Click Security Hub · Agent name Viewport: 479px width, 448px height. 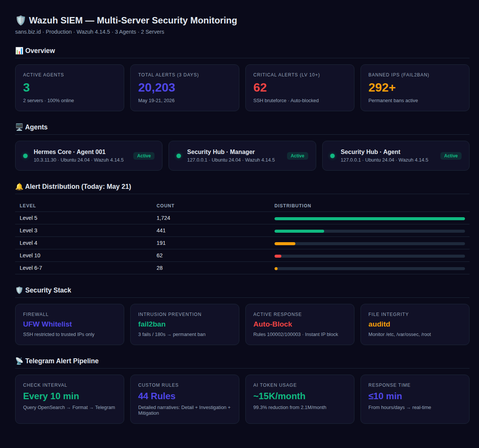pyautogui.click(x=370, y=152)
